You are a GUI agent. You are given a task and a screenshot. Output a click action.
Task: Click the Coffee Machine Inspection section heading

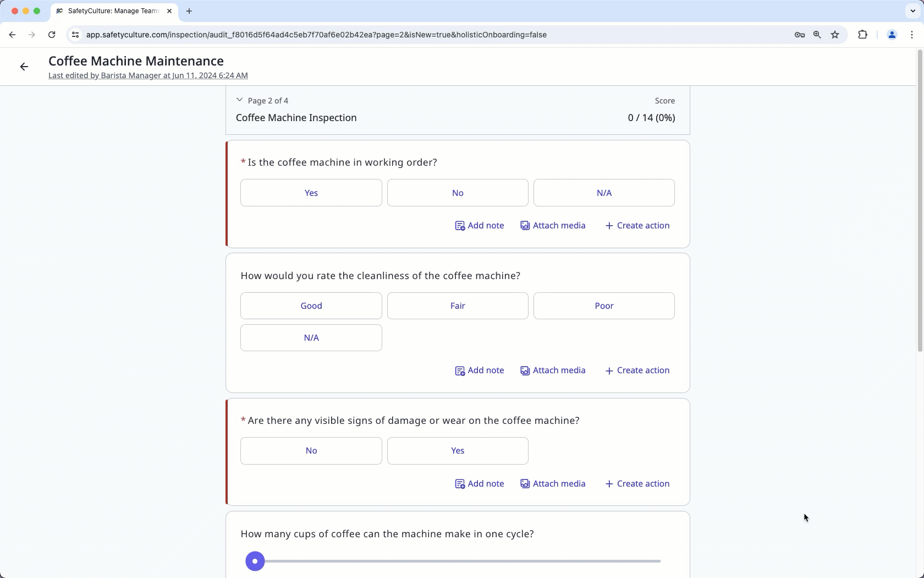(x=296, y=118)
